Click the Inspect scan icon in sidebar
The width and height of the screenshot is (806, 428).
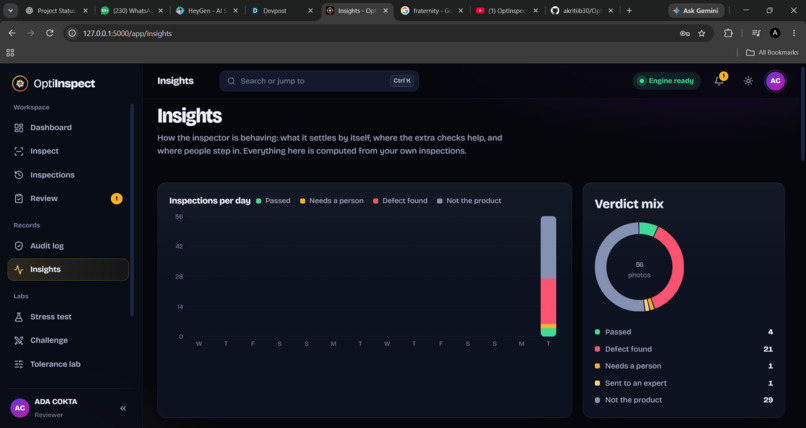coord(19,151)
